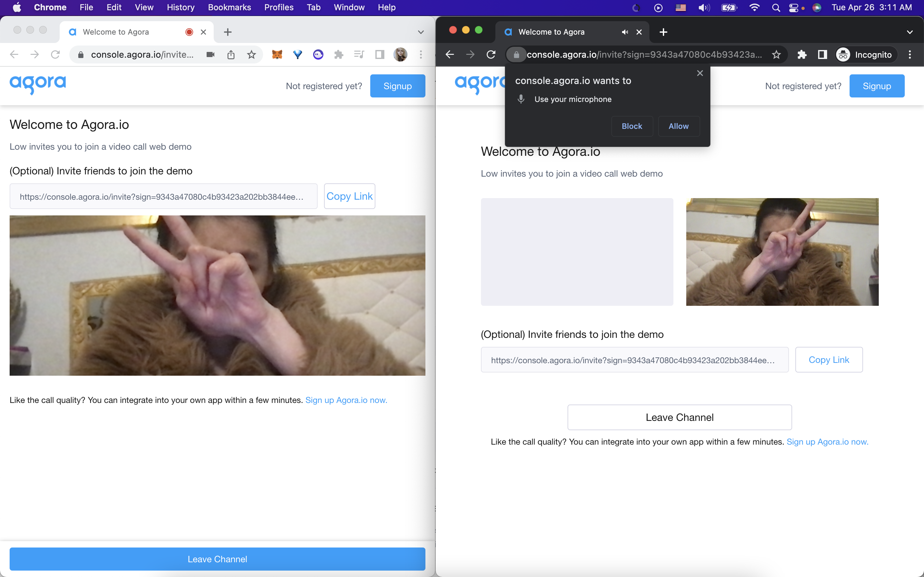This screenshot has width=924, height=577.
Task: Open the Bookmarks menu
Action: [x=229, y=7]
